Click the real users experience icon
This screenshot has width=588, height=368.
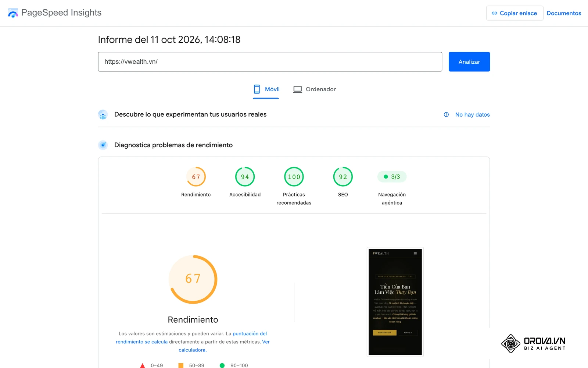coord(103,115)
